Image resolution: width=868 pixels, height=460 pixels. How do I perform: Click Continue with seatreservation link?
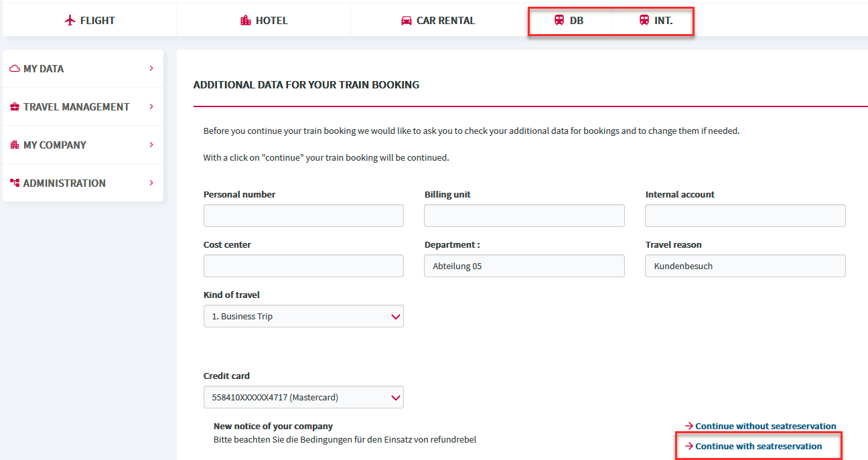[x=758, y=446]
